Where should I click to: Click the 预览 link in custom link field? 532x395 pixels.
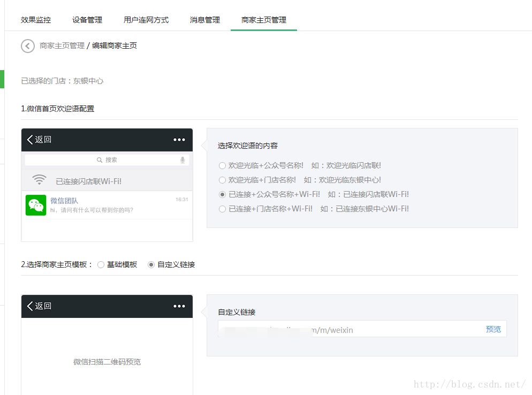tap(493, 329)
